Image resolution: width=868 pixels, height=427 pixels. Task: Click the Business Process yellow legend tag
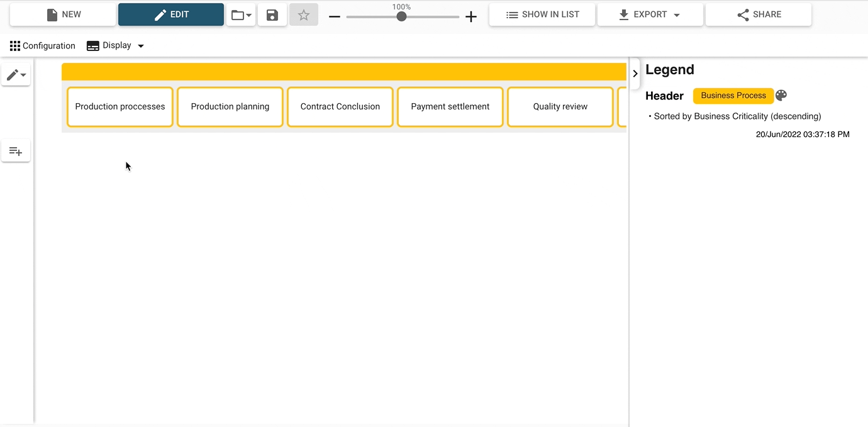pyautogui.click(x=733, y=96)
